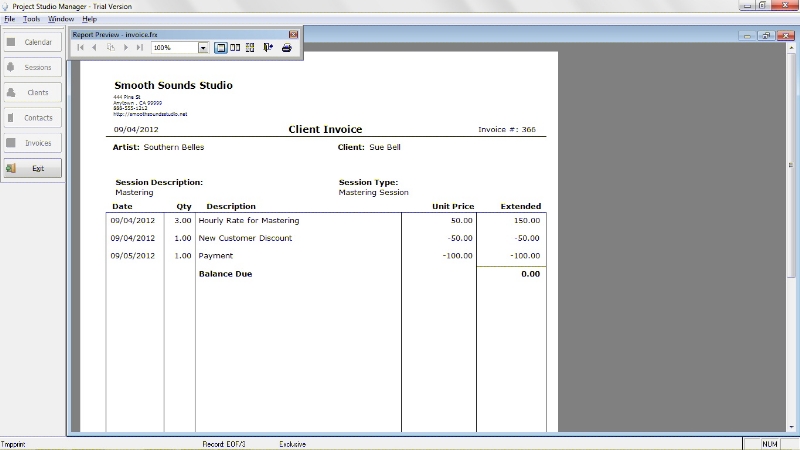Toggle single page view mode
This screenshot has height=450, width=800.
[x=220, y=48]
